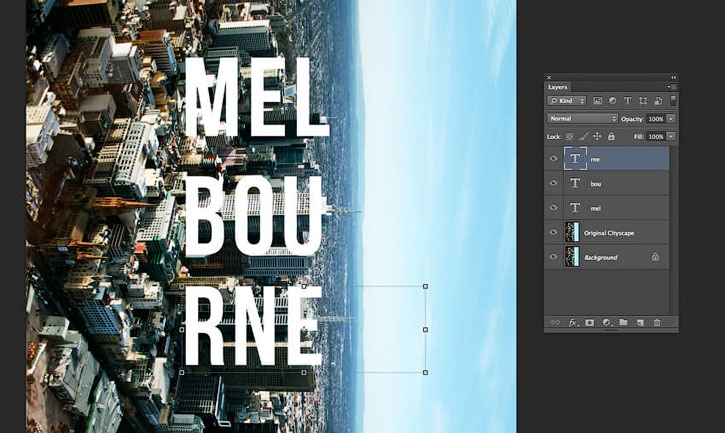This screenshot has height=433, width=725.
Task: Add a layer mask
Action: [x=590, y=322]
